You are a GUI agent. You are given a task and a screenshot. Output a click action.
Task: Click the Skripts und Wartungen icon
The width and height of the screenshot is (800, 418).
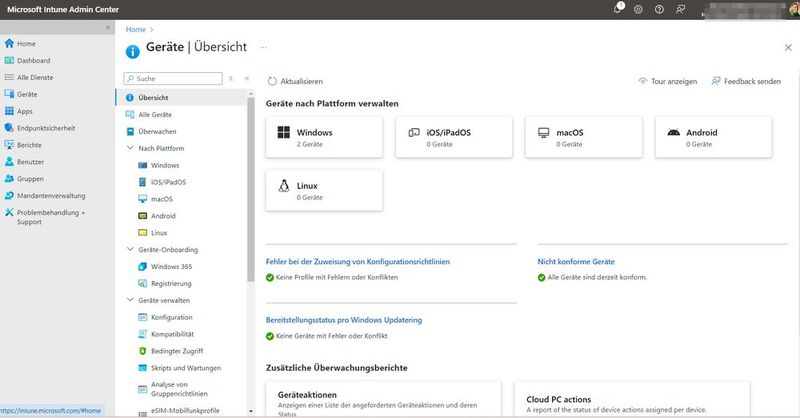[142, 367]
